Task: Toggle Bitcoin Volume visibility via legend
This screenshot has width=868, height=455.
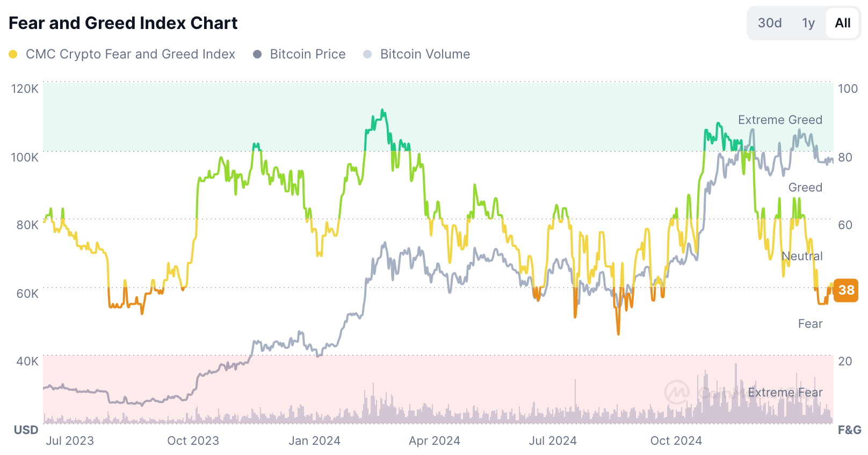Action: 424,54
